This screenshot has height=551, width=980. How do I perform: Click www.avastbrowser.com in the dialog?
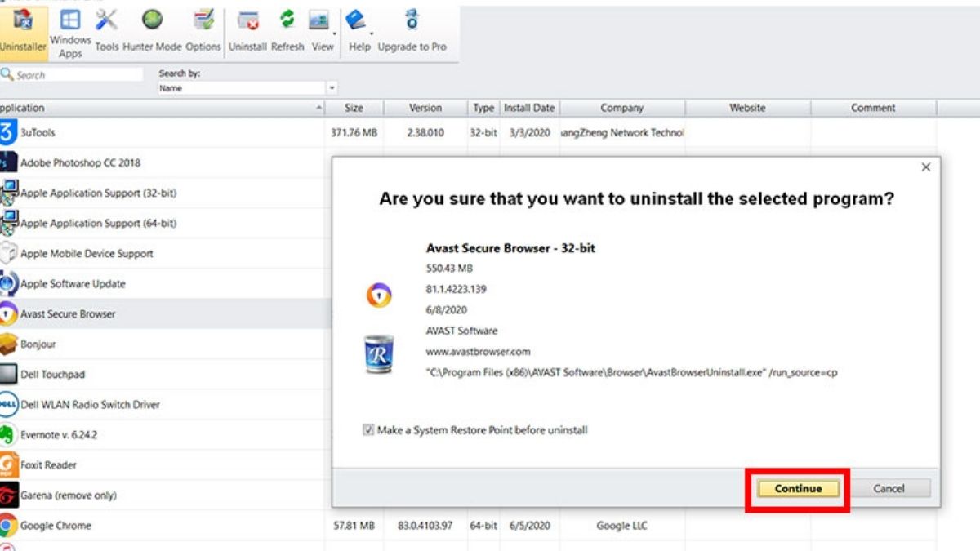479,352
